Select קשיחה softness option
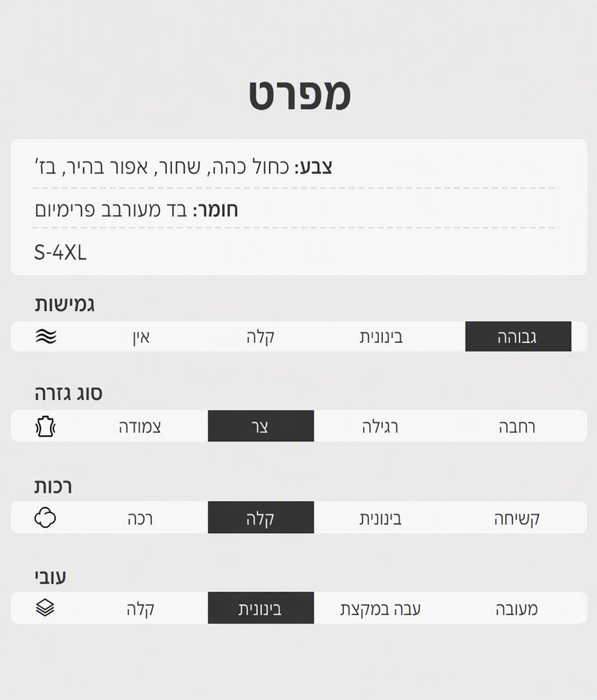The width and height of the screenshot is (597, 700). click(x=517, y=519)
